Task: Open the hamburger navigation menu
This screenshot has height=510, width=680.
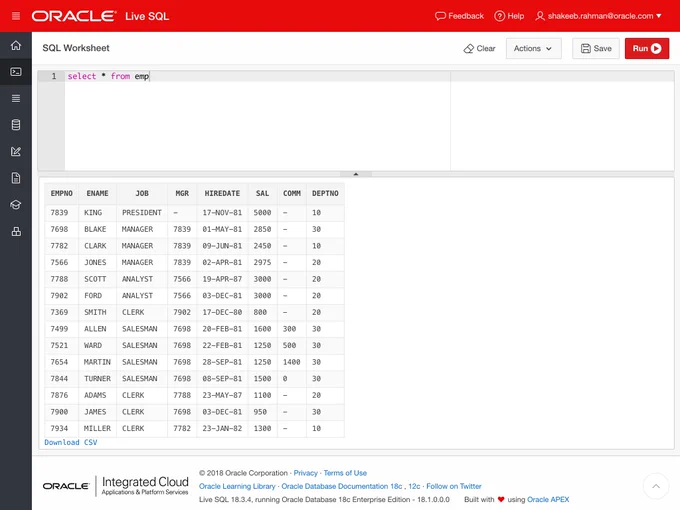Action: click(16, 16)
